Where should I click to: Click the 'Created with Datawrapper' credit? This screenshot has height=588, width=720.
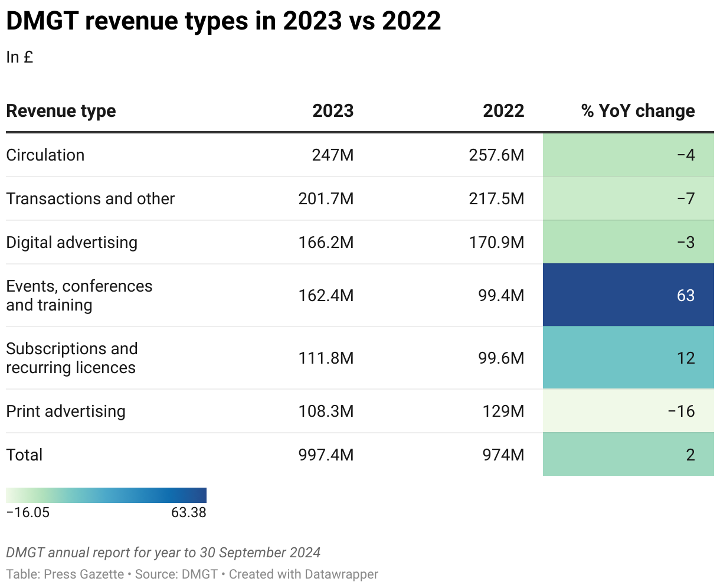tap(303, 574)
